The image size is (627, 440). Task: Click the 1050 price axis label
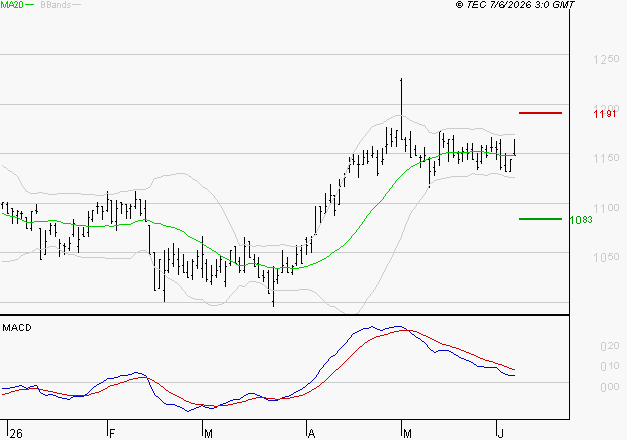[606, 256]
